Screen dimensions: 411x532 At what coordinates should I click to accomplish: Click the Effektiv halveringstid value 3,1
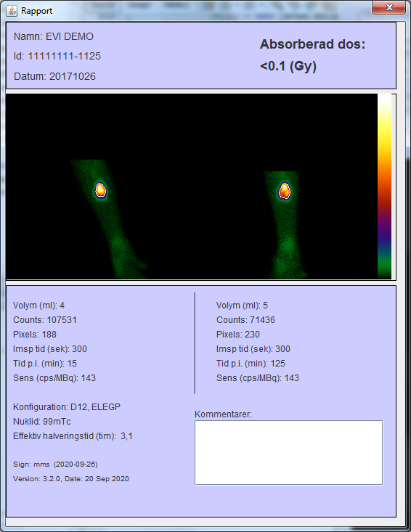(x=126, y=436)
